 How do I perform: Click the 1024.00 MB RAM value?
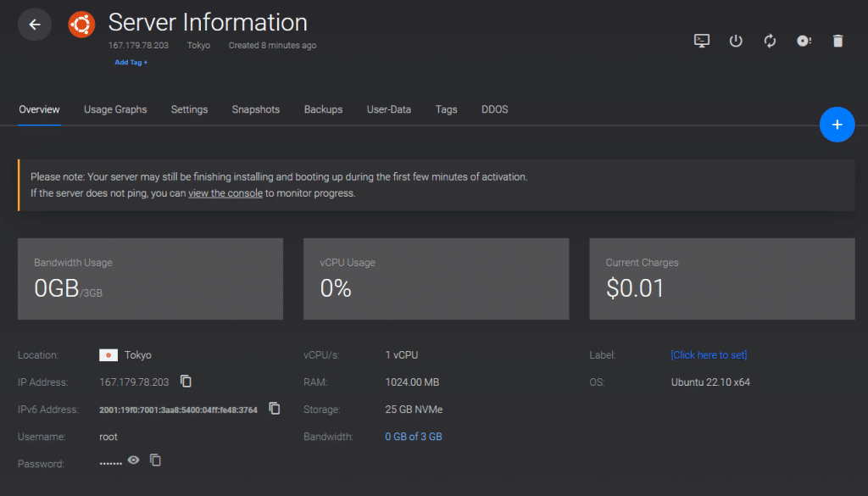click(x=413, y=382)
